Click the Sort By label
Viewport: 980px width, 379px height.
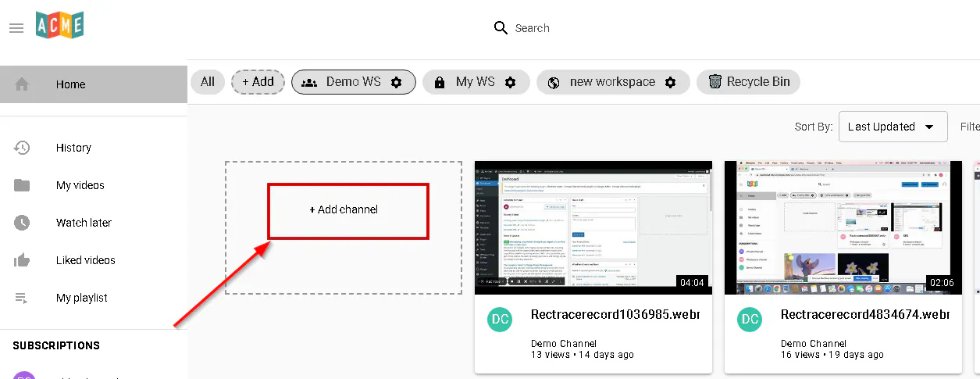(x=812, y=127)
